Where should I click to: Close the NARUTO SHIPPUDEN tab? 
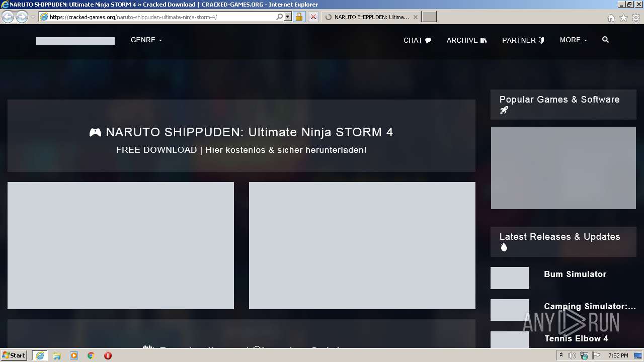click(415, 17)
